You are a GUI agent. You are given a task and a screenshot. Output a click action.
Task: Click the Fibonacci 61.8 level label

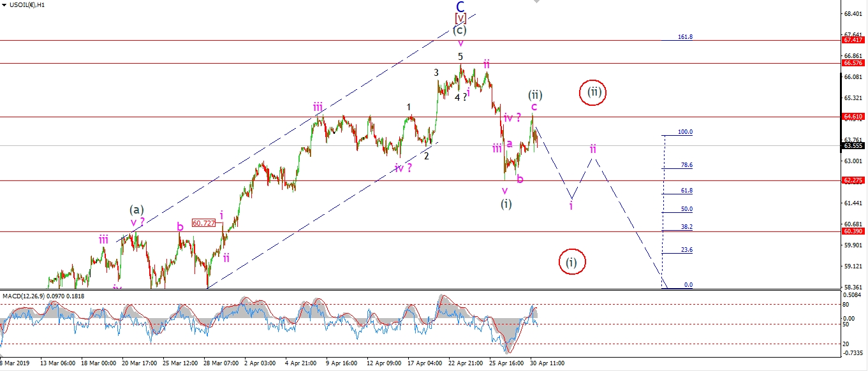pos(686,191)
